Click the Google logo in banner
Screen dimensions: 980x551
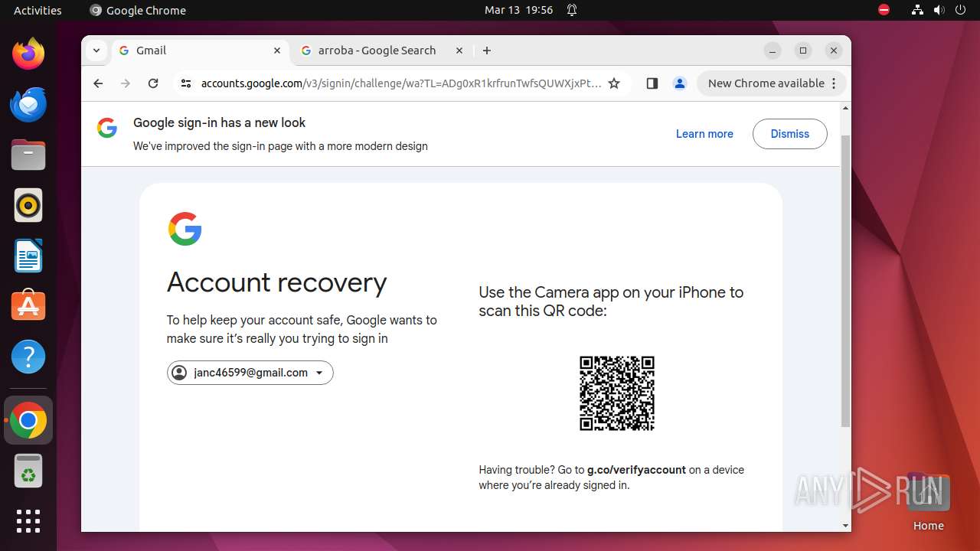point(107,128)
